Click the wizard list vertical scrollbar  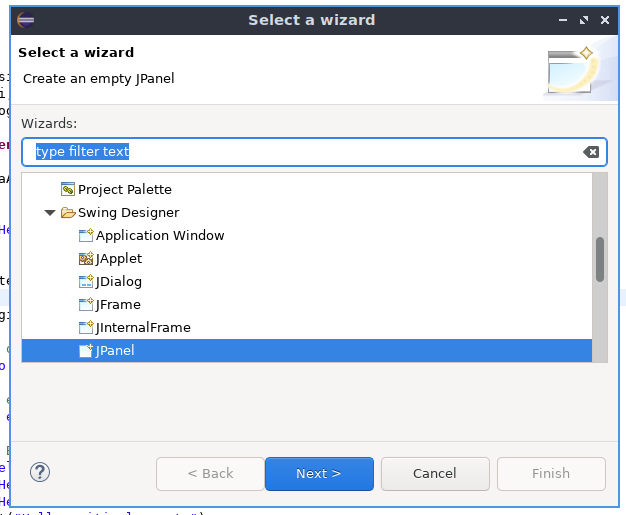coord(600,259)
